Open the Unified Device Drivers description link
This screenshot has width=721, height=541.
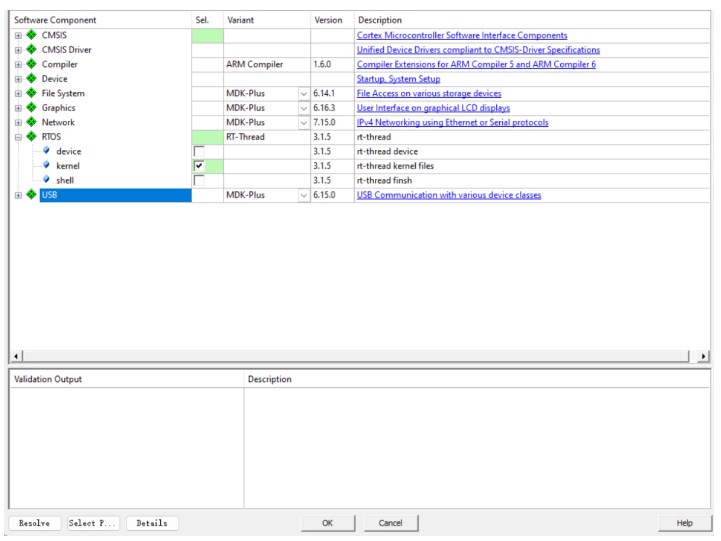click(x=478, y=50)
